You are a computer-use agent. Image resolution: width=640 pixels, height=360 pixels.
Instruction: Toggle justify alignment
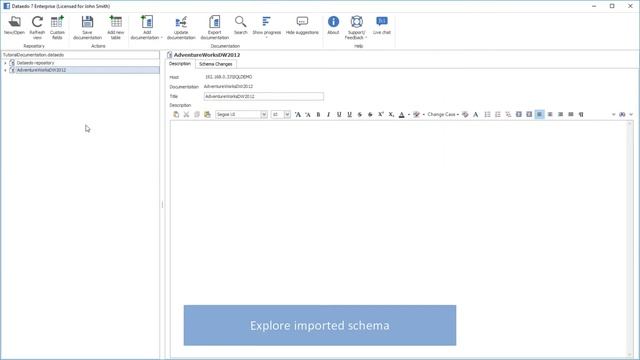coord(571,115)
